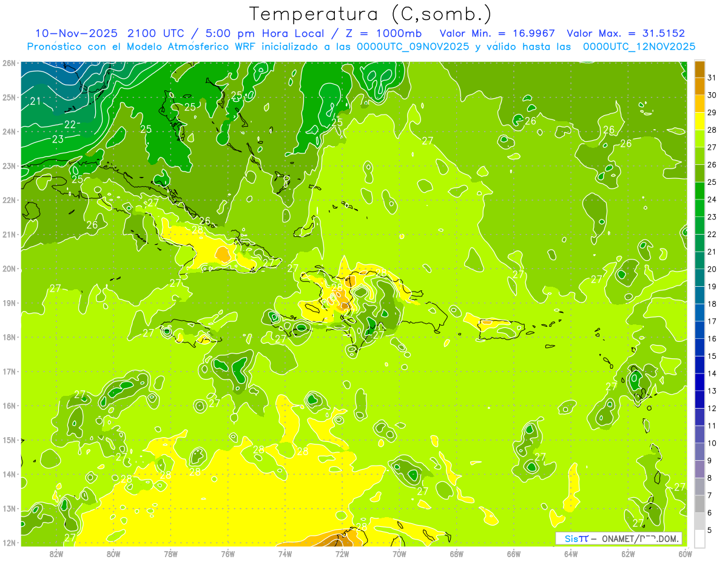Screen dimensions: 728x562
Task: Click the legend scale value 18
Action: pyautogui.click(x=712, y=304)
